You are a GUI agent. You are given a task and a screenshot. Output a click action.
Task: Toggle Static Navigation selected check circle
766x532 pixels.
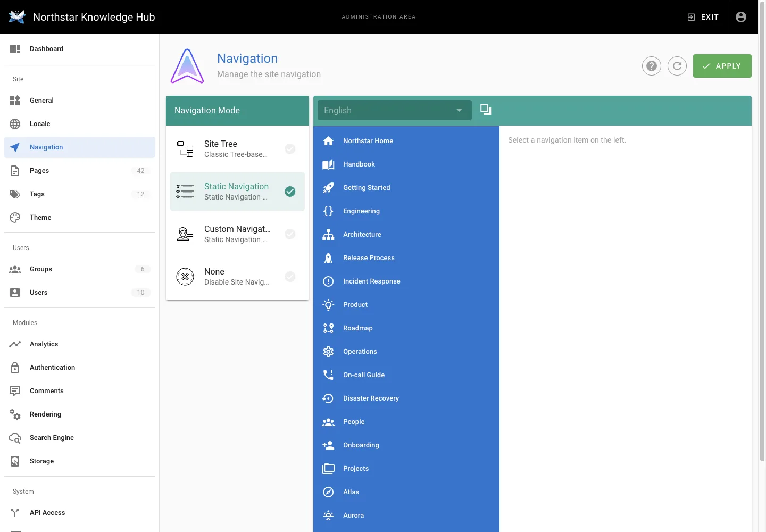(290, 192)
